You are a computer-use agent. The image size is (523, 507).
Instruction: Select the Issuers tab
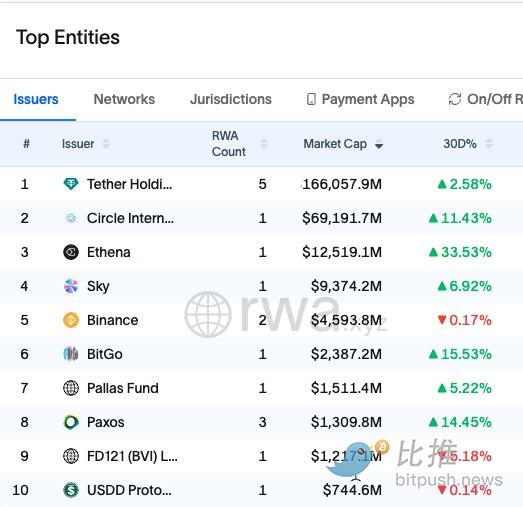pos(36,99)
